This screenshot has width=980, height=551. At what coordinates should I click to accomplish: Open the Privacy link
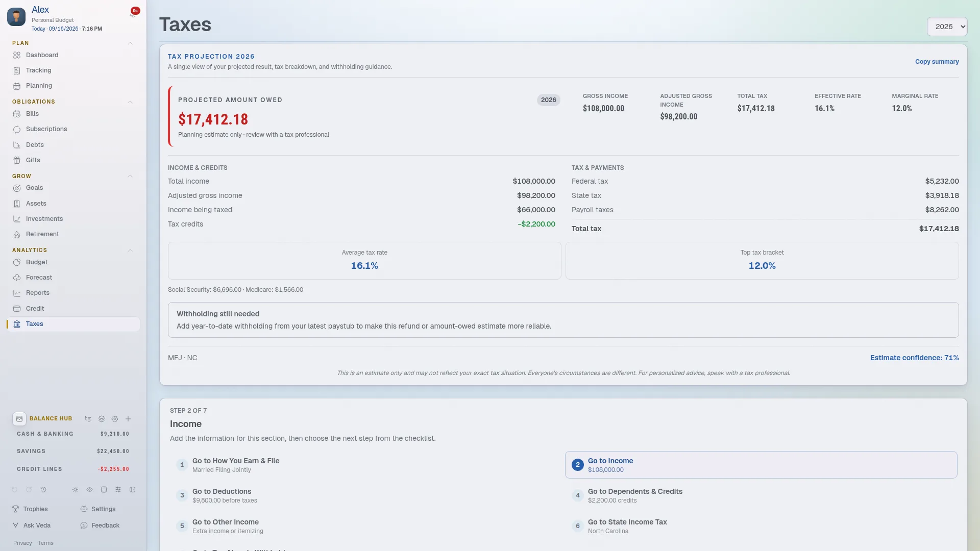point(22,543)
